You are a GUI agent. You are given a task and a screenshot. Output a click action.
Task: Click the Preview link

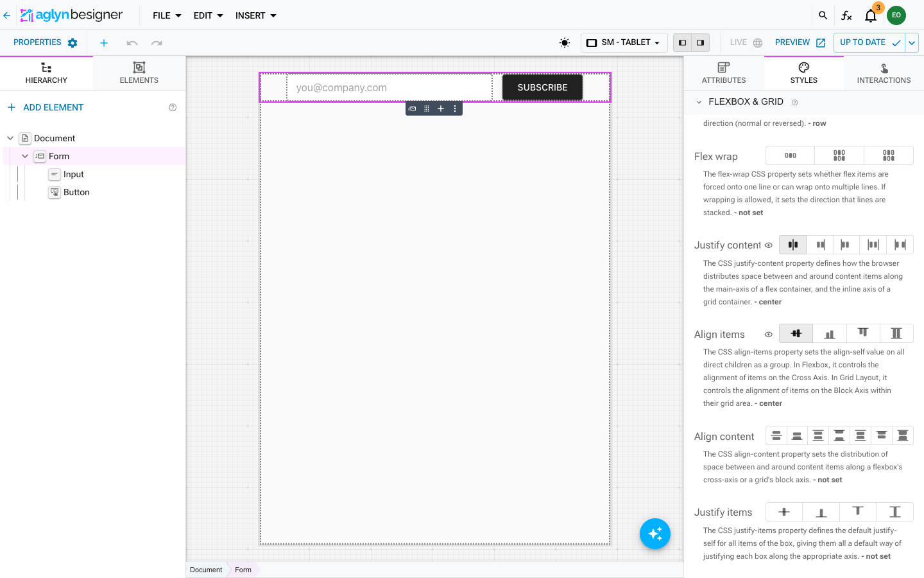[x=800, y=42]
